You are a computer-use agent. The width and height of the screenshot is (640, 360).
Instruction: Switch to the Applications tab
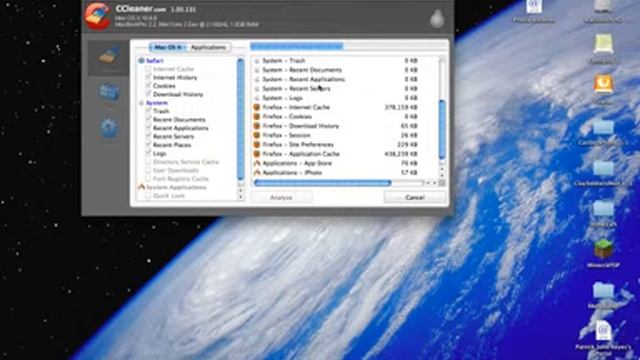click(x=208, y=47)
